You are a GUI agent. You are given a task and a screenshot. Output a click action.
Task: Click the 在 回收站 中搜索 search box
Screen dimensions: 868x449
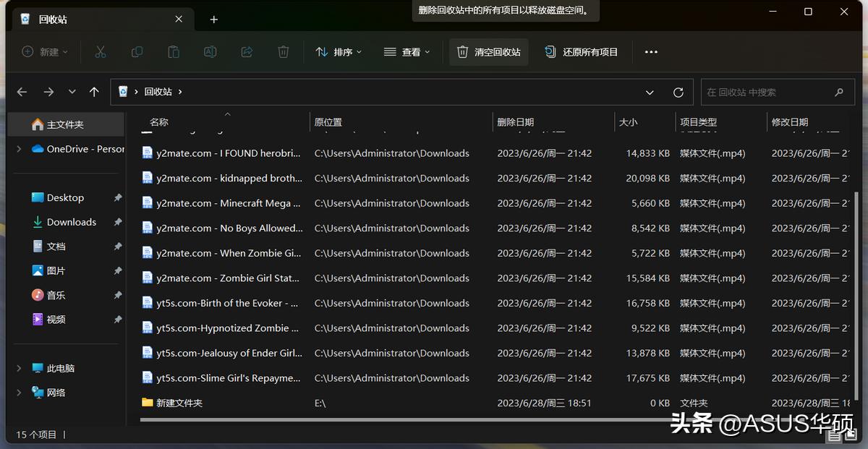(x=767, y=93)
